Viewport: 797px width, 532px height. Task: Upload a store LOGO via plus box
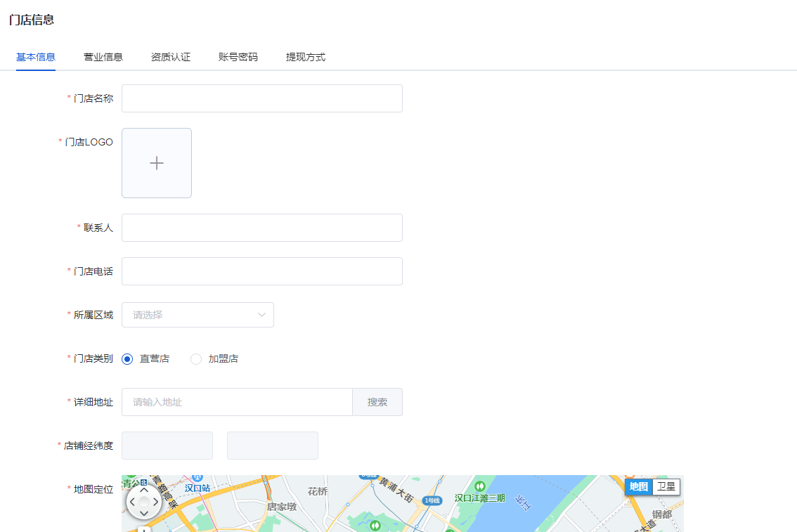click(157, 163)
